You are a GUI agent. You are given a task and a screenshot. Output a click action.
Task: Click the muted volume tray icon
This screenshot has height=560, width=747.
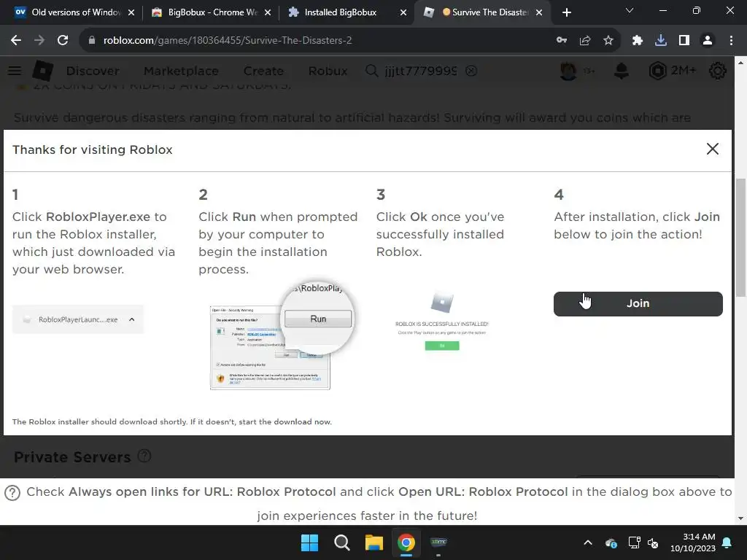coord(653,542)
